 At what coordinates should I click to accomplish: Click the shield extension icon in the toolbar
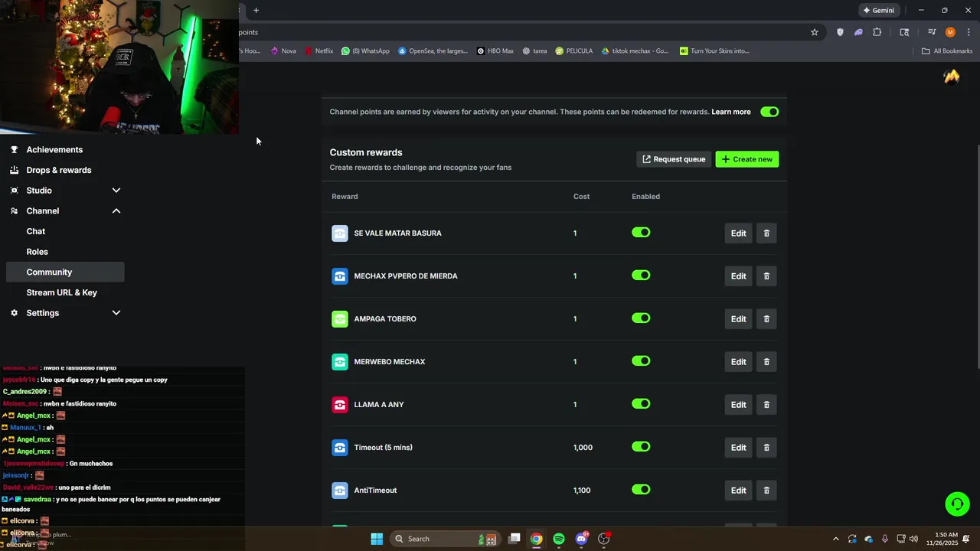[840, 32]
